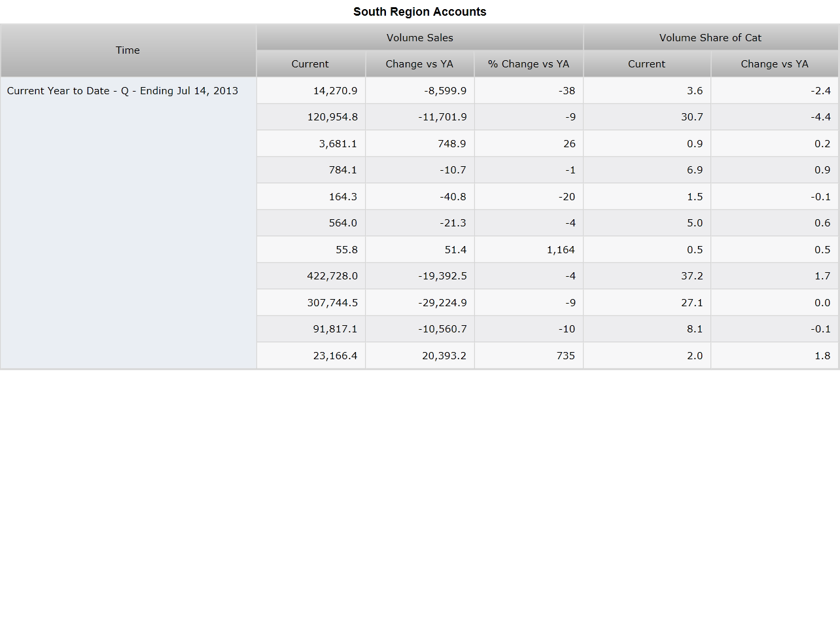Select the 307,744.5 volume cell
Viewport: 840px width, 619px height.
(x=311, y=303)
